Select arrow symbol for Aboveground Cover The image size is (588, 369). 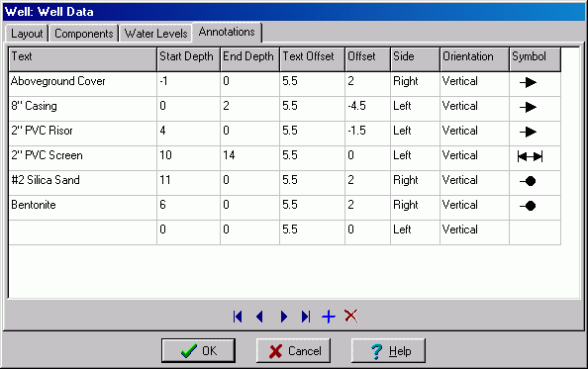528,82
